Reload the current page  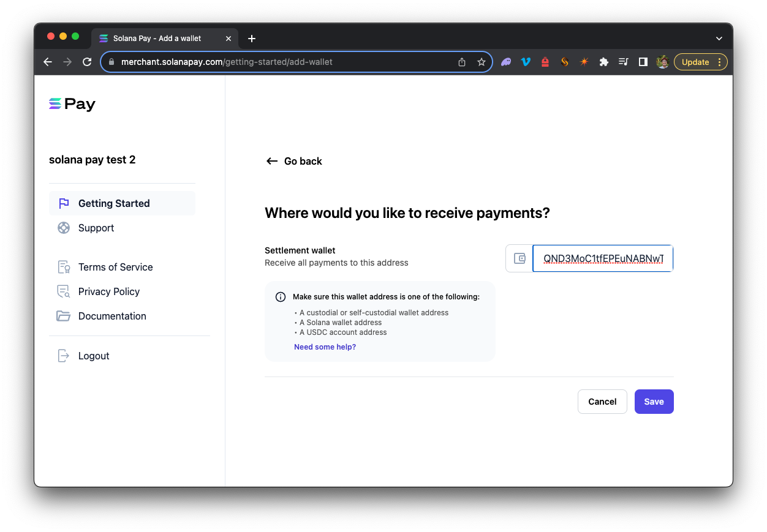point(87,62)
